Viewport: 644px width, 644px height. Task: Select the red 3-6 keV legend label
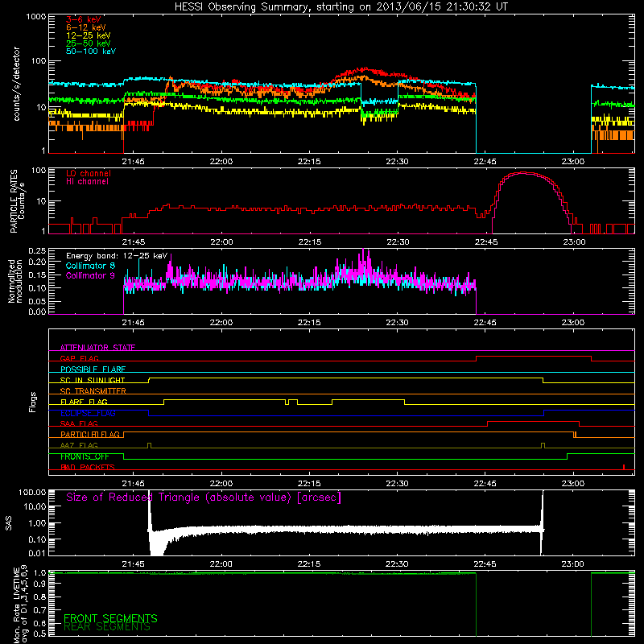pos(84,19)
